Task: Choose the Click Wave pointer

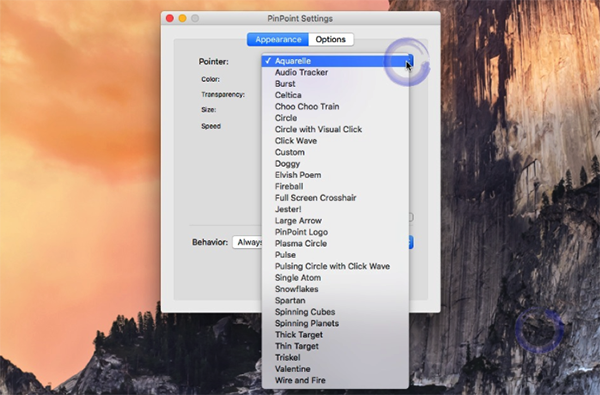Action: pos(335,141)
